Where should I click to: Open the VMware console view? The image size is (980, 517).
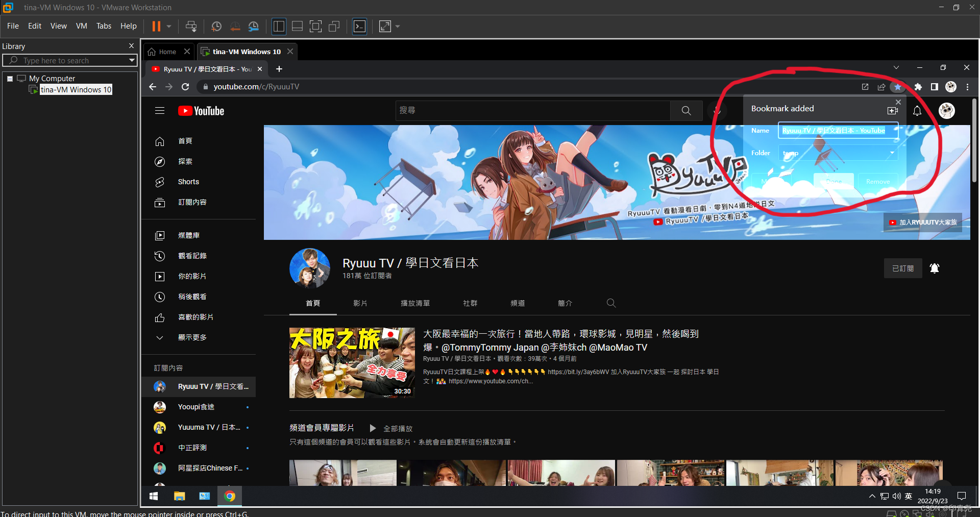tap(360, 26)
